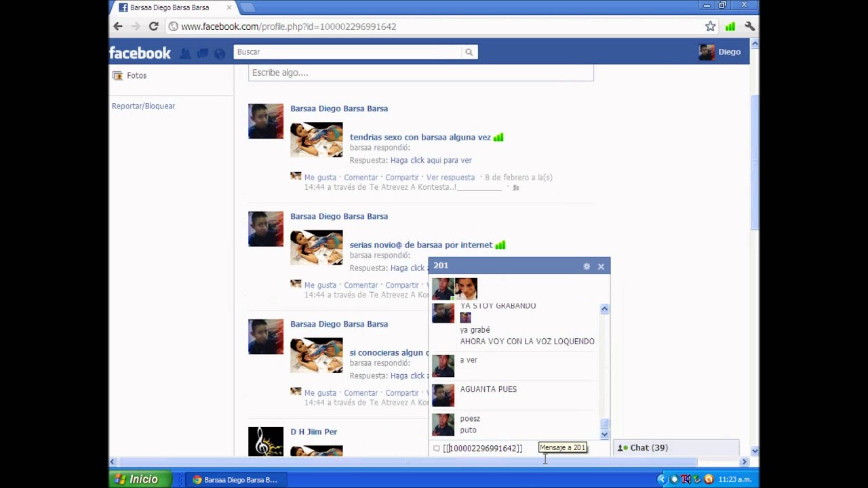The width and height of the screenshot is (868, 488).
Task: Click the Escribe algo status box
Action: (420, 73)
